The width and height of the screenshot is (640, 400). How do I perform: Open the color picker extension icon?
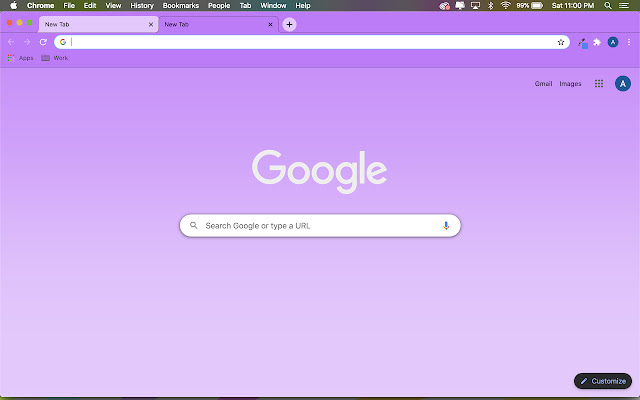point(582,43)
